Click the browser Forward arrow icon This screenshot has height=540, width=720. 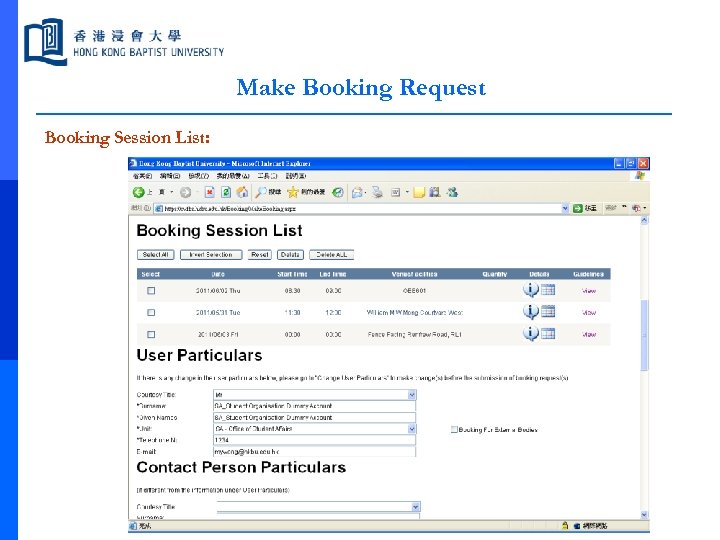[186, 192]
